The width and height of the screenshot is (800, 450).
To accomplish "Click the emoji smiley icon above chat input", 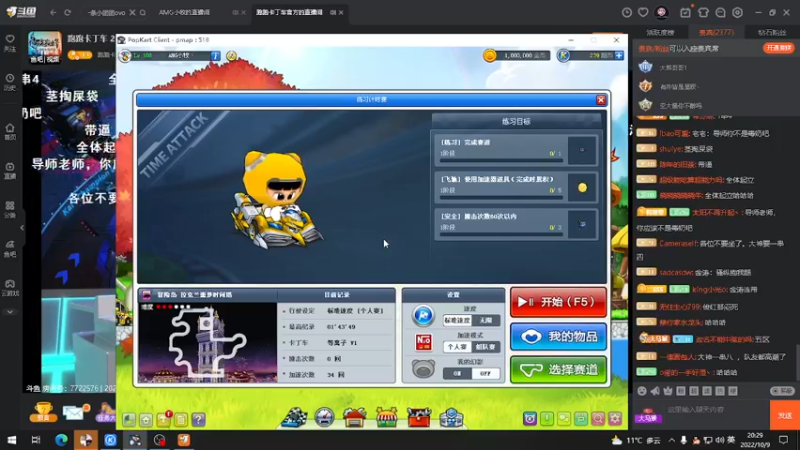I will tap(642, 391).
